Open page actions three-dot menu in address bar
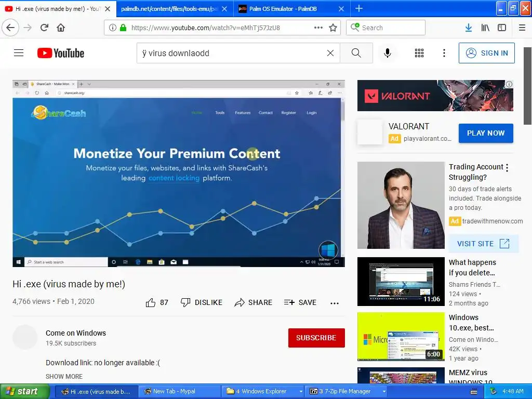The height and width of the screenshot is (399, 532). 318,28
